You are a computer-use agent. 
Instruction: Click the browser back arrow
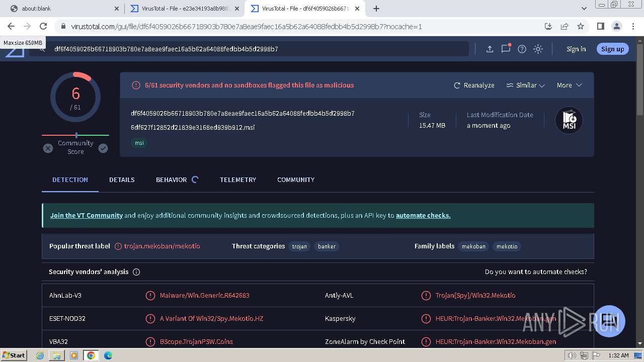pos(11,26)
